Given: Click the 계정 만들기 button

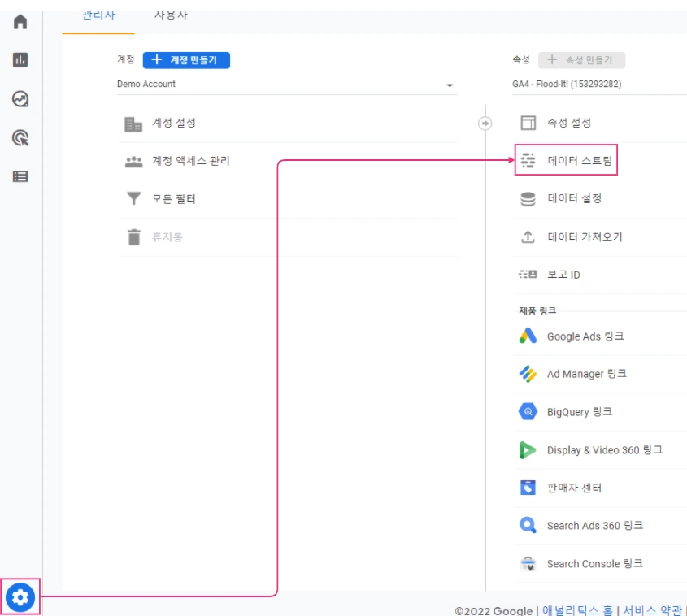Looking at the screenshot, I should (186, 60).
